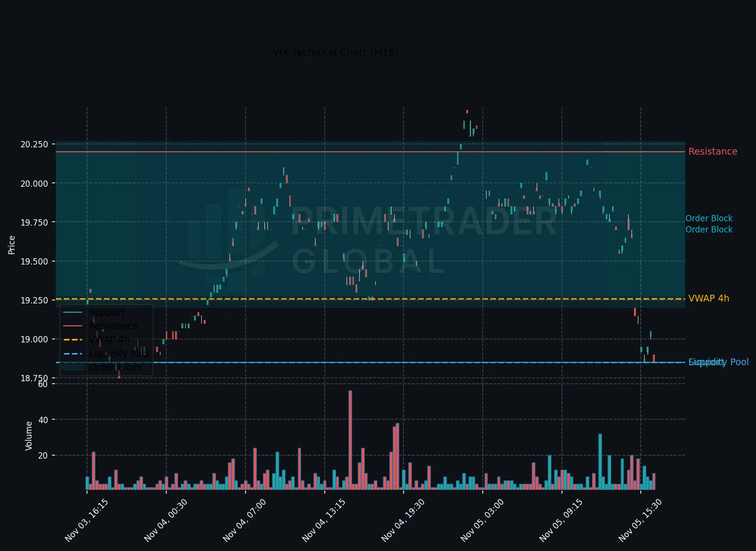
Task: Click the solid red Resistance level line
Action: pos(370,152)
